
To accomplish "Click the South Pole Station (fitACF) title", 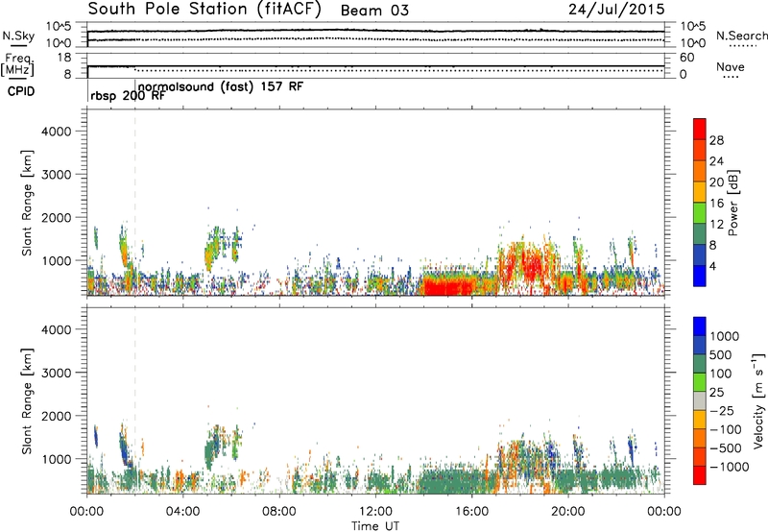I will click(204, 10).
